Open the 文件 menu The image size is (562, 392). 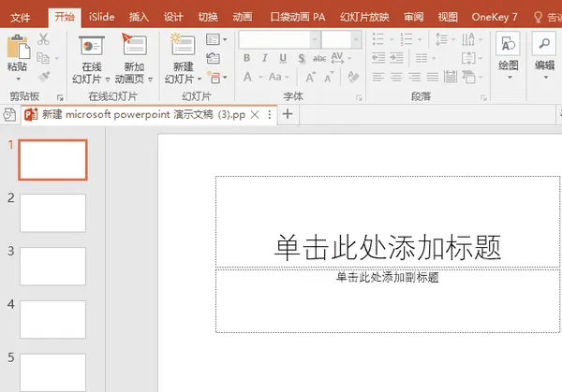(x=21, y=17)
